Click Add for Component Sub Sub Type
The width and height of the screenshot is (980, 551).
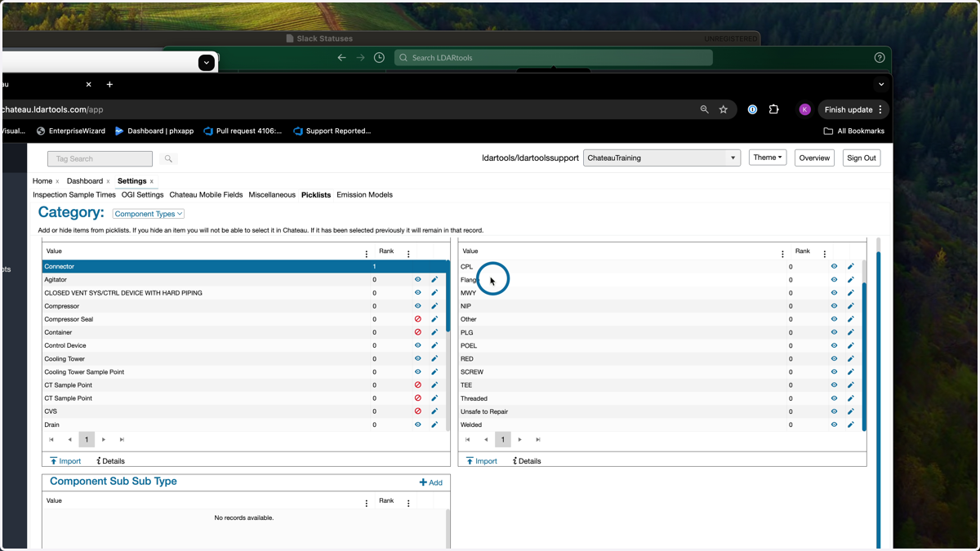[430, 482]
